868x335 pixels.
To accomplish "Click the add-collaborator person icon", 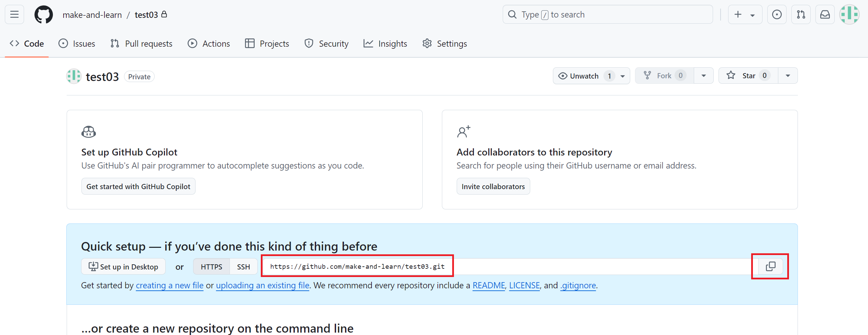I will [x=464, y=131].
